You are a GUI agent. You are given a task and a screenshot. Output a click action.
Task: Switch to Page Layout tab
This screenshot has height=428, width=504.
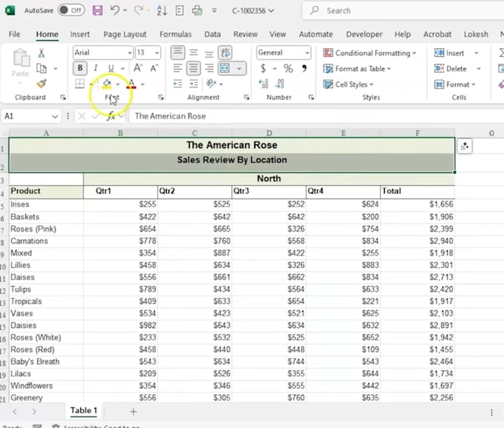(x=125, y=34)
